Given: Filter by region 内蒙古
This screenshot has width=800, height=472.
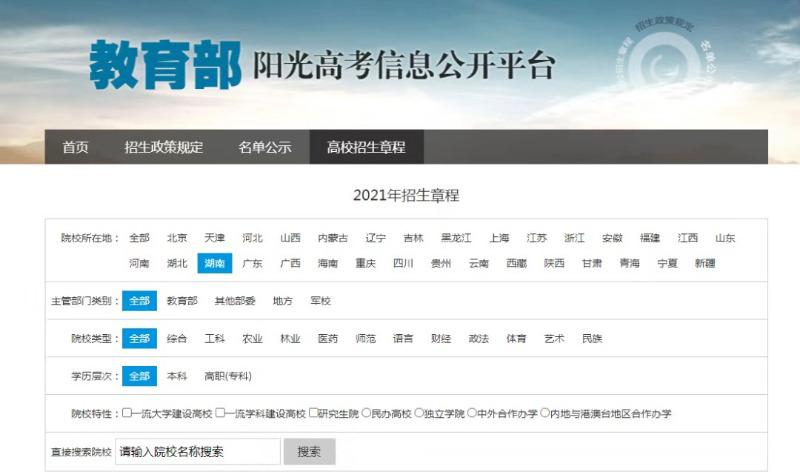Looking at the screenshot, I should coord(333,238).
